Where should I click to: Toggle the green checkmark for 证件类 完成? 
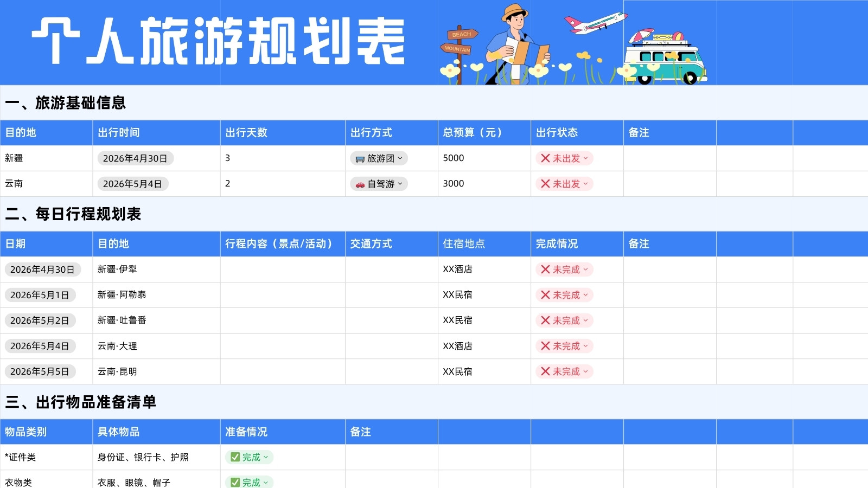tap(235, 457)
